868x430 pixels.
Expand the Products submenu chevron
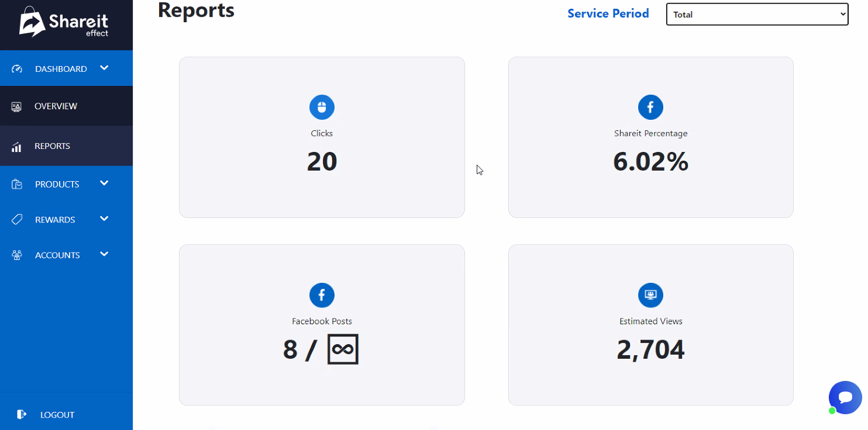coord(104,183)
